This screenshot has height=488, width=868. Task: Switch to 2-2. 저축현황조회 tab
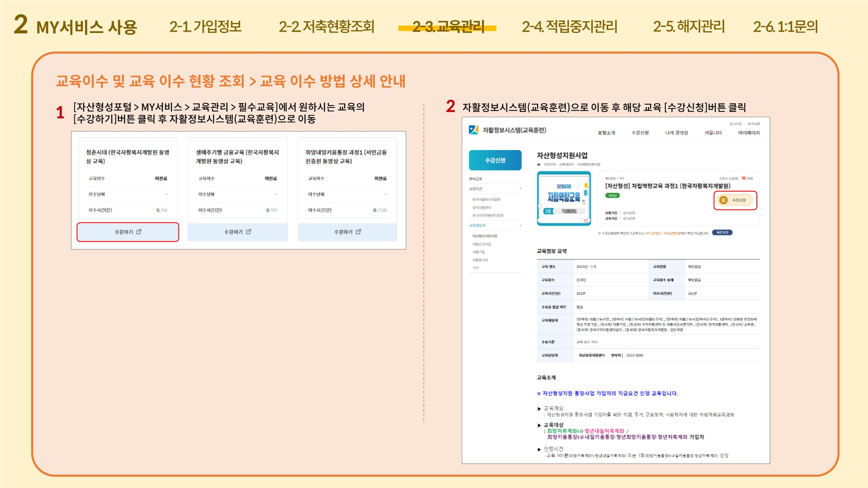[x=326, y=27]
